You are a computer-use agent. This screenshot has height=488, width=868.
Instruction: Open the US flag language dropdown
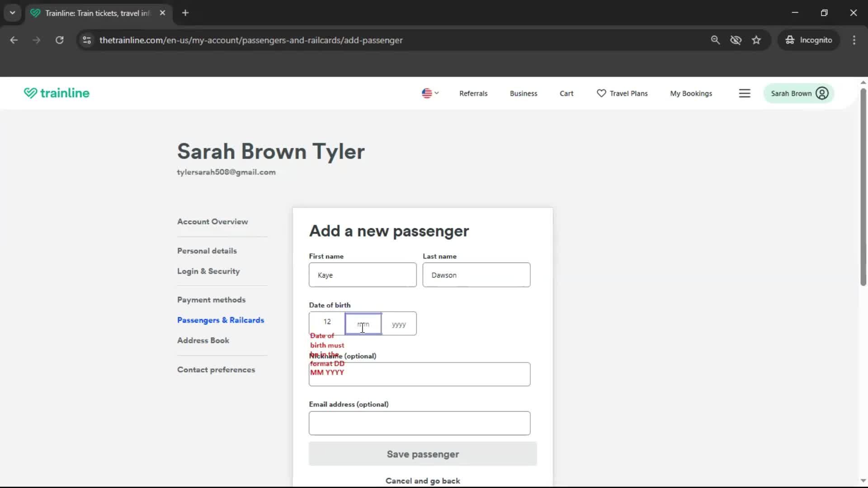pos(429,93)
